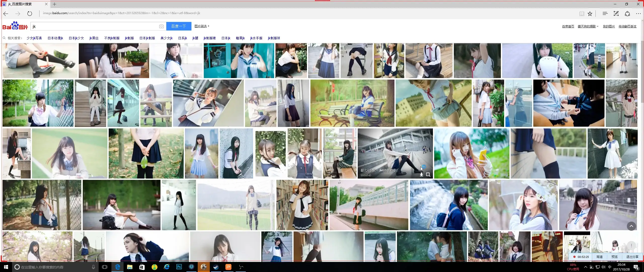Open the 百度首页 link
644x272 pixels.
568,26
